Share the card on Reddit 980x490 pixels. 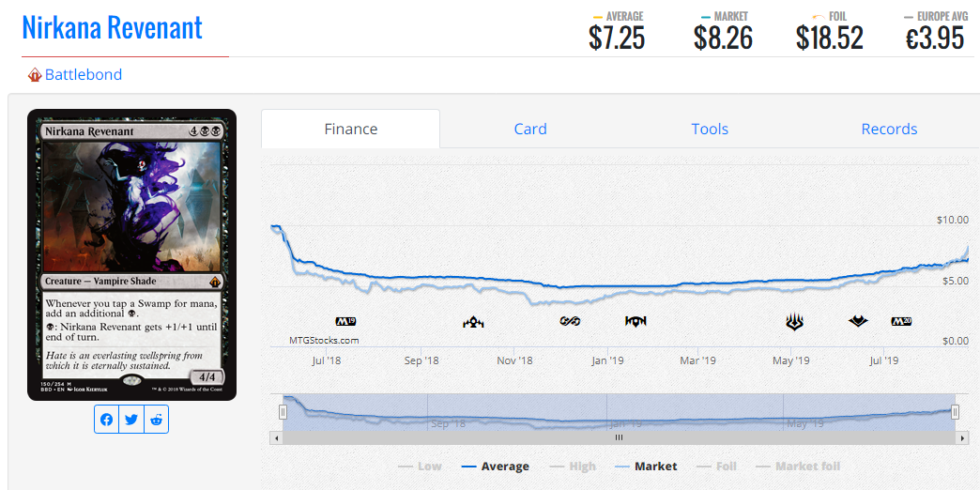coord(156,420)
